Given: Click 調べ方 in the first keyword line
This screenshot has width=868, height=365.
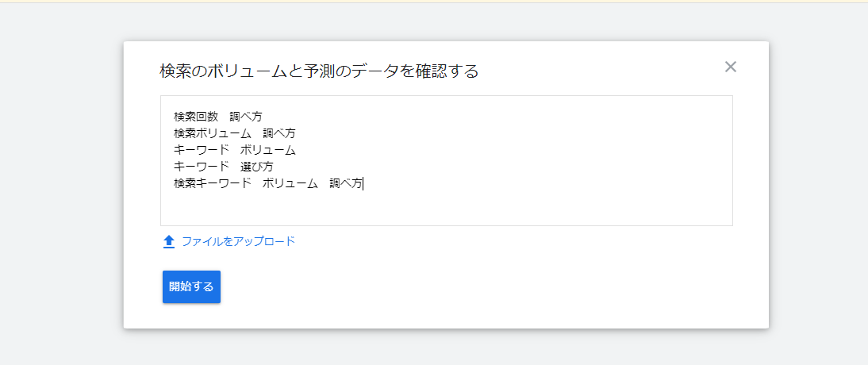Looking at the screenshot, I should [x=246, y=117].
